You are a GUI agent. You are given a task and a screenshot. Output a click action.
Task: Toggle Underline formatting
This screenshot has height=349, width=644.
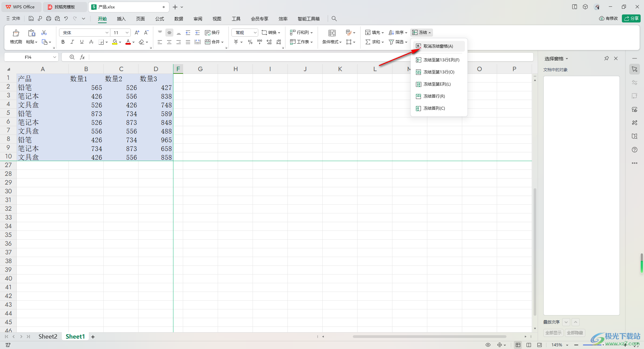pyautogui.click(x=82, y=42)
